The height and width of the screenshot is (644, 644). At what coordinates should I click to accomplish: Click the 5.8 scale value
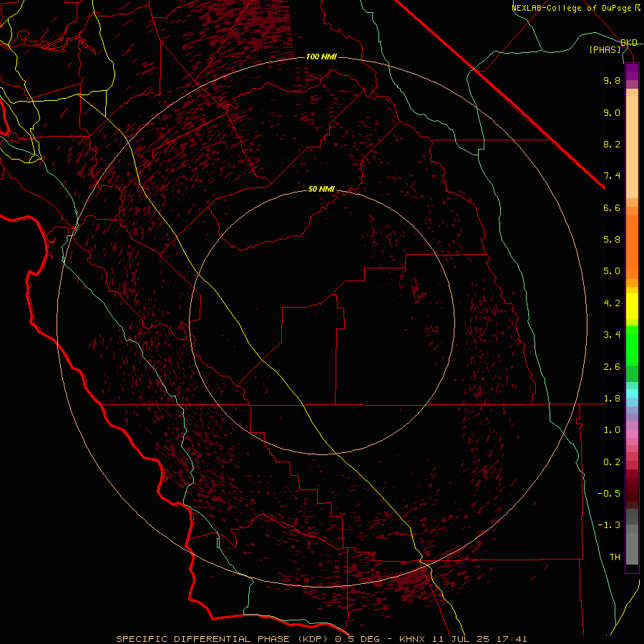[x=612, y=240]
